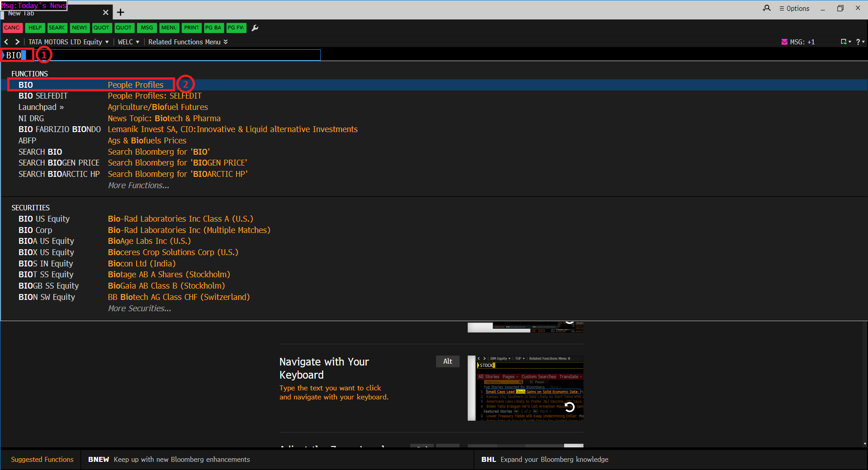The image size is (868, 470).
Task: Click the PG BACK button
Action: 213,28
